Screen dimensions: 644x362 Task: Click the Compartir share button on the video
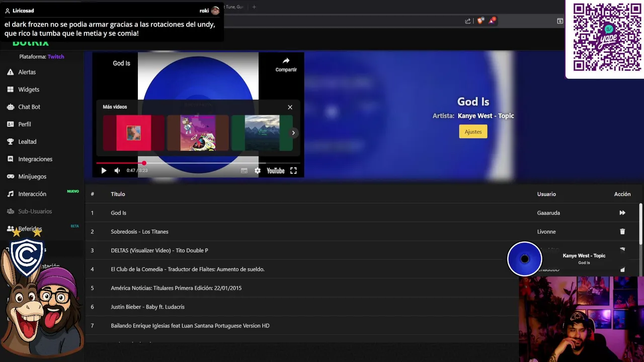point(286,64)
